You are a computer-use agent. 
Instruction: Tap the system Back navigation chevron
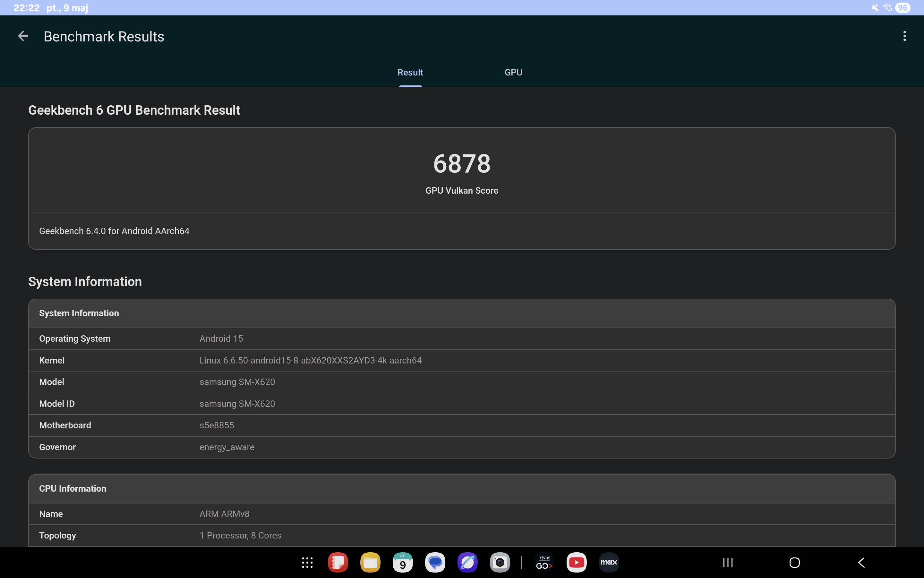pos(861,562)
